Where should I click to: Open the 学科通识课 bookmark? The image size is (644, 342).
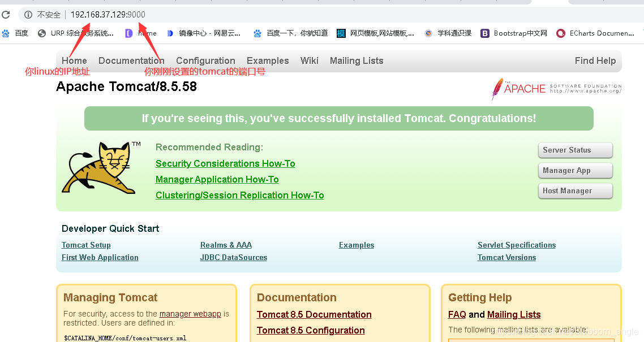(448, 33)
